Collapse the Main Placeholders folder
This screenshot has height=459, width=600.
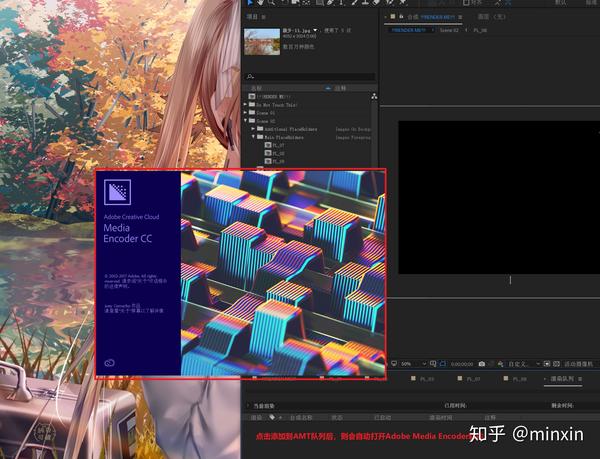click(253, 137)
